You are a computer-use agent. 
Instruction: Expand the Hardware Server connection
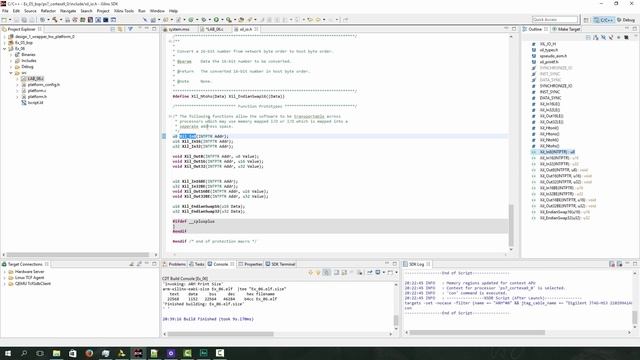(x=5, y=272)
